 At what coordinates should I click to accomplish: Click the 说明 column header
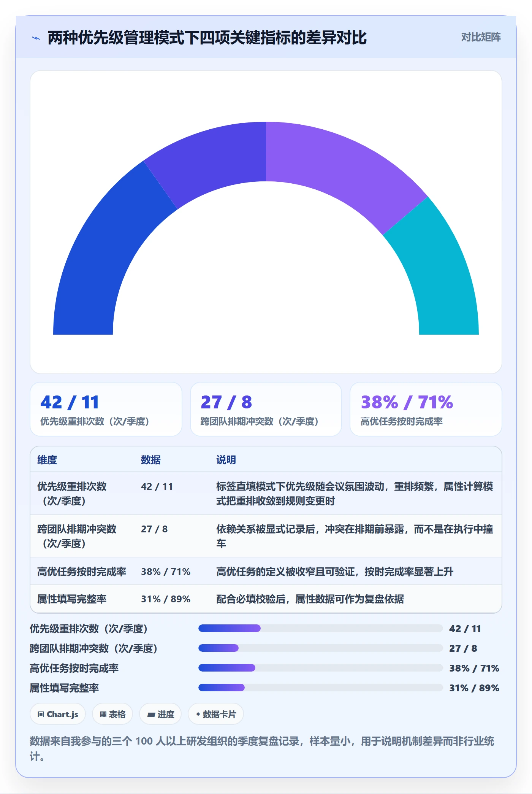point(226,460)
